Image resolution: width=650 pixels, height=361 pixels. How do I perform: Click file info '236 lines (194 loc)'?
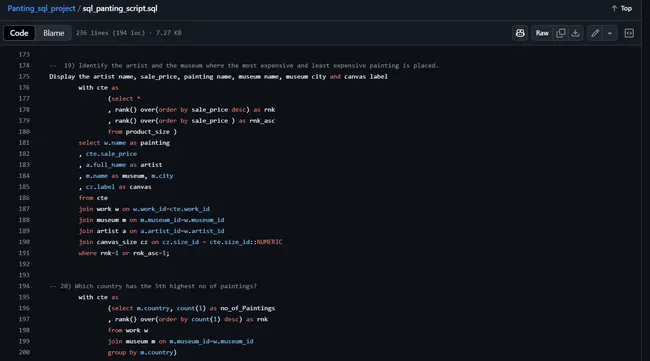[x=129, y=33]
